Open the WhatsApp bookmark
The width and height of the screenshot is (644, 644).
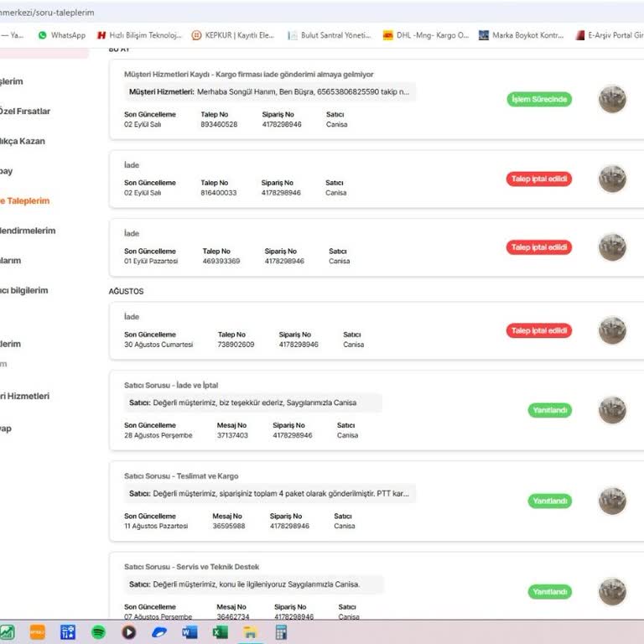tap(62, 35)
